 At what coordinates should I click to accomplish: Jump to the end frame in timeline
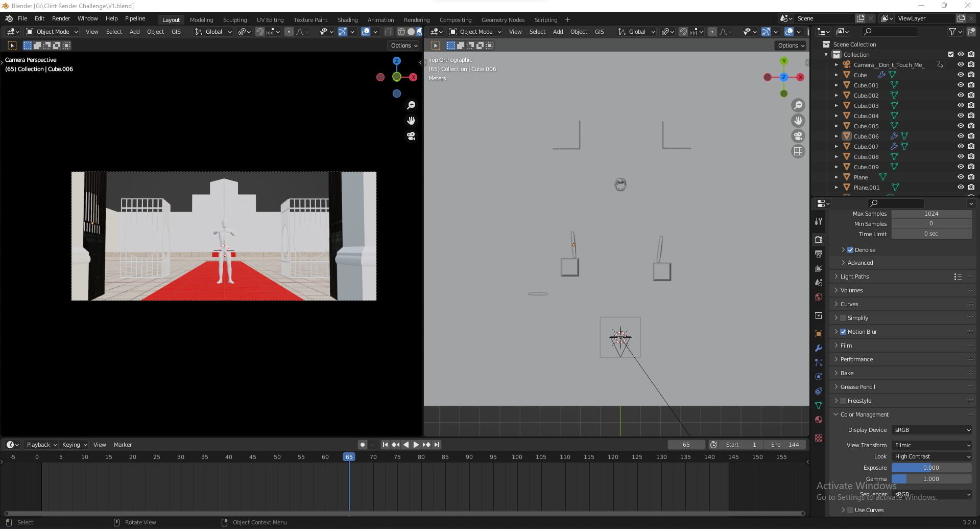pyautogui.click(x=437, y=445)
